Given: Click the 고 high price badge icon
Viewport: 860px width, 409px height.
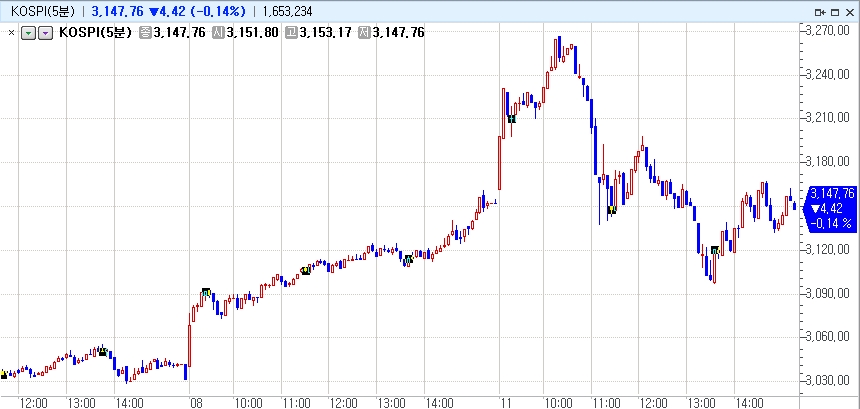Looking at the screenshot, I should point(290,33).
